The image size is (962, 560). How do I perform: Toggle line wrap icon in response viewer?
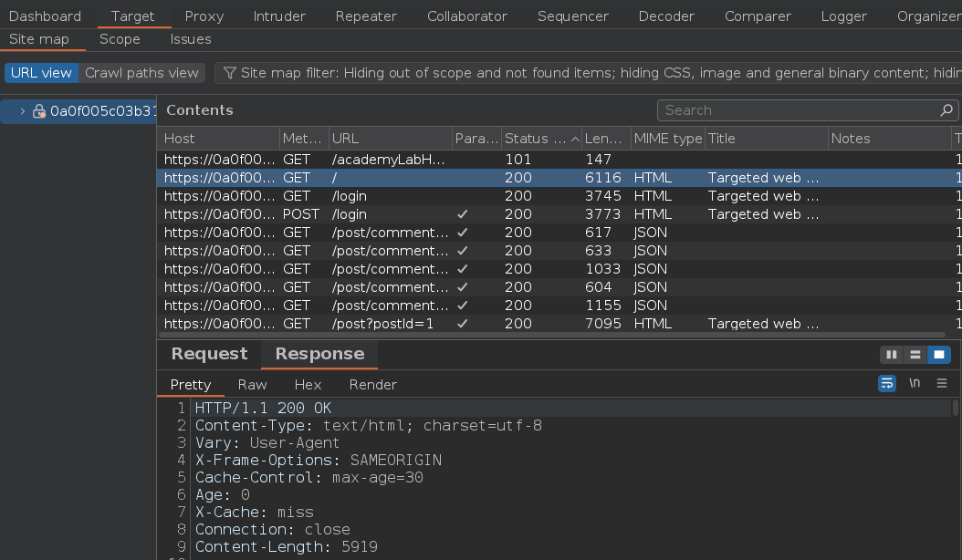[887, 384]
